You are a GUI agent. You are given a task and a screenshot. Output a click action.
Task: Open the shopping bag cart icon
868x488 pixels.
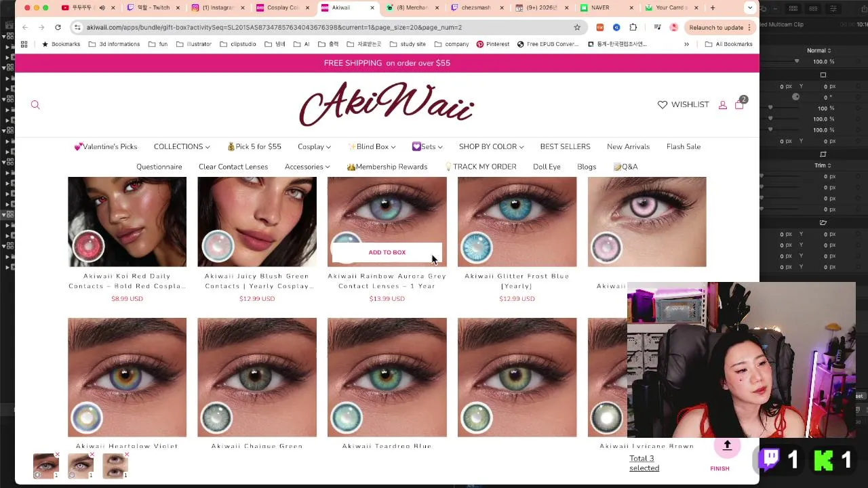(x=739, y=104)
